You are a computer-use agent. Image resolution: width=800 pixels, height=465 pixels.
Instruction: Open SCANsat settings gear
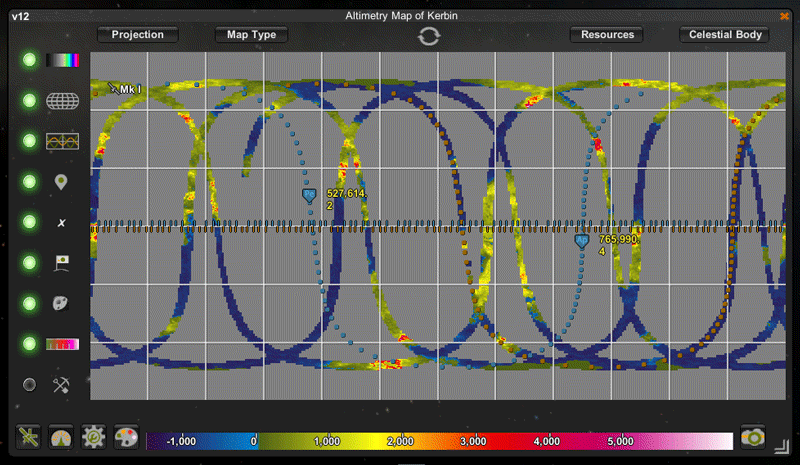pyautogui.click(x=93, y=437)
